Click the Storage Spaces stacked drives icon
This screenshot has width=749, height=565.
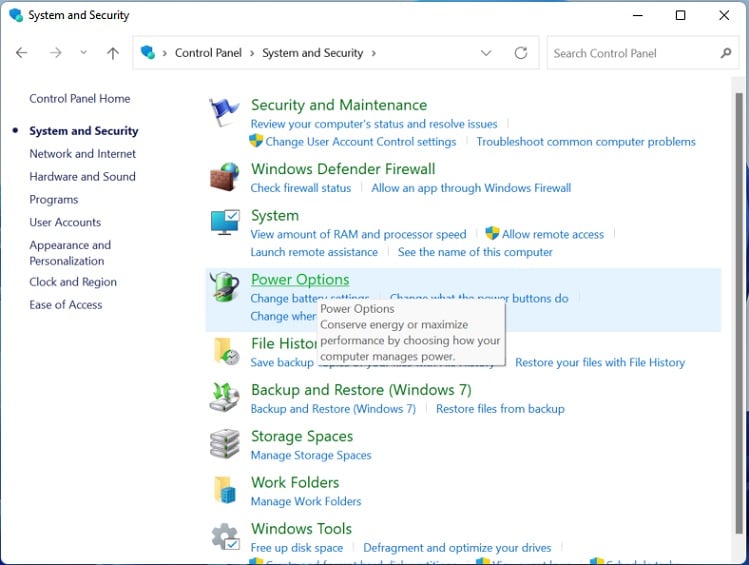tap(225, 443)
